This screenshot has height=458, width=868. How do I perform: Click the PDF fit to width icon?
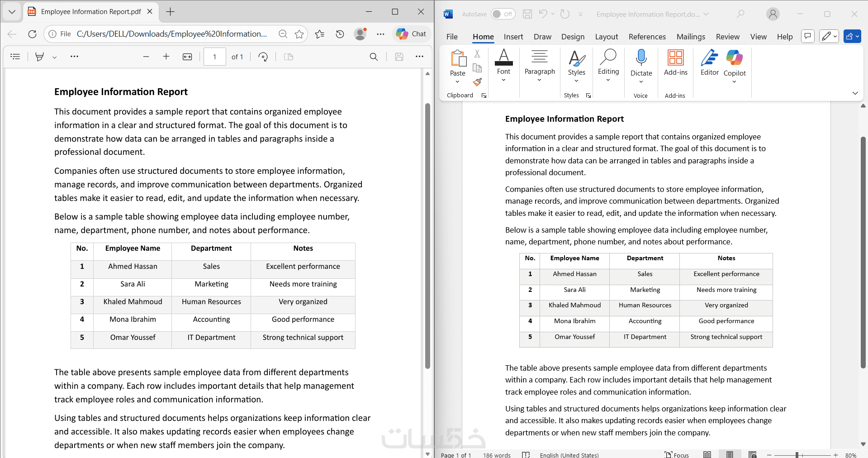187,57
